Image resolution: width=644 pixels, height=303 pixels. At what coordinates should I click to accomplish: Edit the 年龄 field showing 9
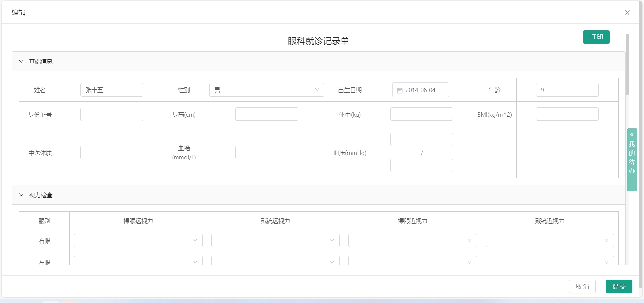point(567,90)
